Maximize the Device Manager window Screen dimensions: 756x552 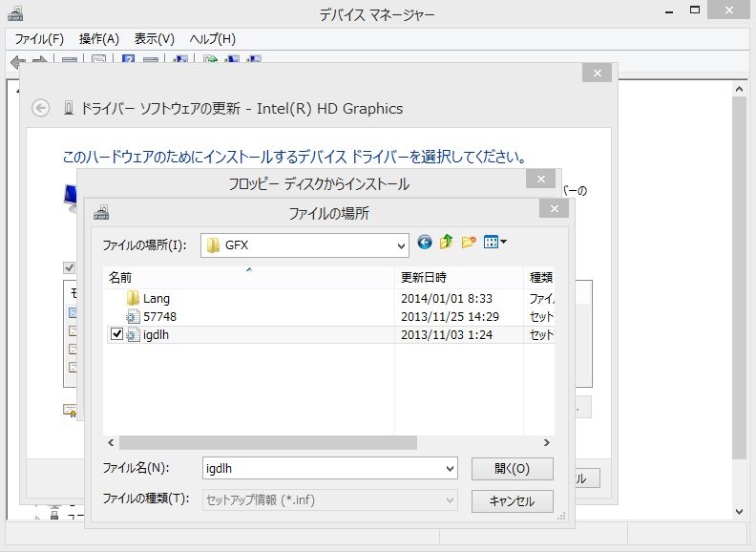click(695, 11)
